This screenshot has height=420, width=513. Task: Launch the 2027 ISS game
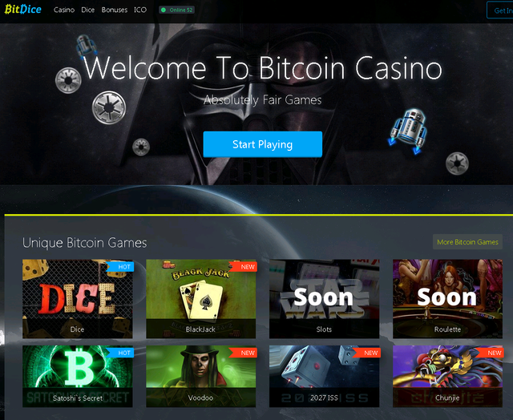[x=324, y=376]
